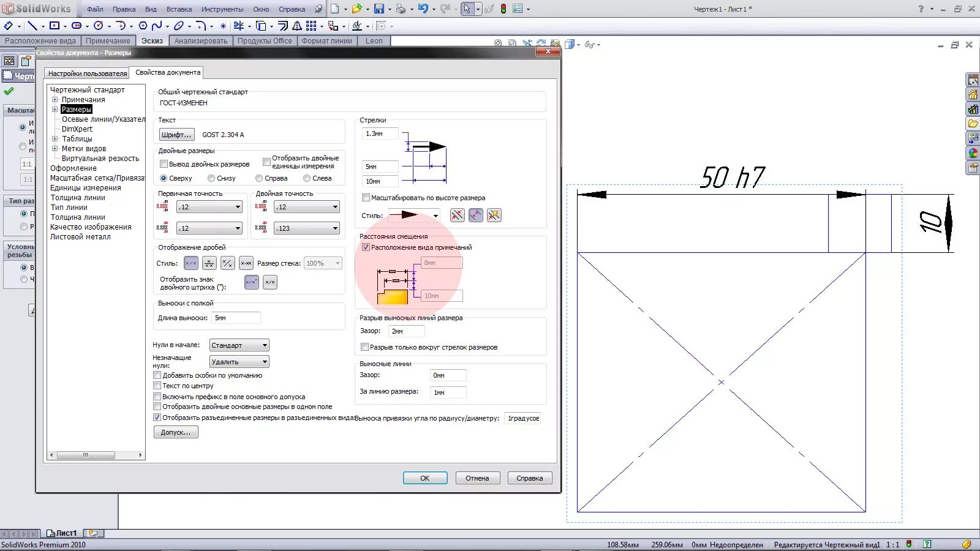Select the Linear Sketch Pattern tool
980x551 pixels.
click(x=311, y=26)
